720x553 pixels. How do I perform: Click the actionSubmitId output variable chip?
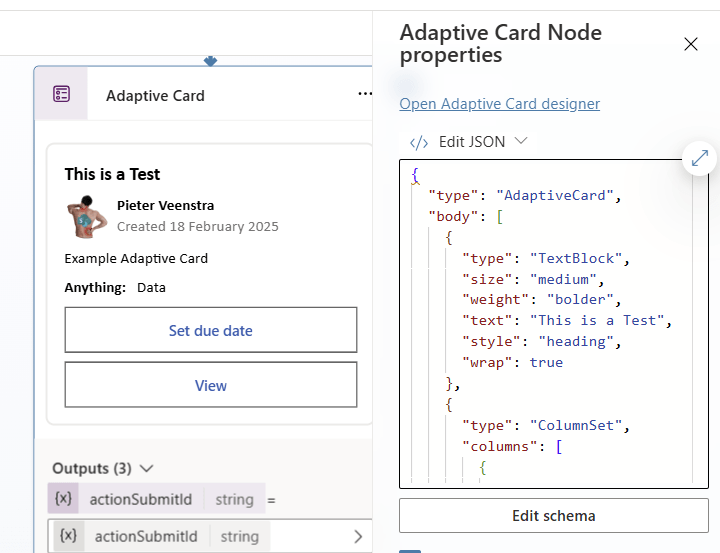(157, 498)
